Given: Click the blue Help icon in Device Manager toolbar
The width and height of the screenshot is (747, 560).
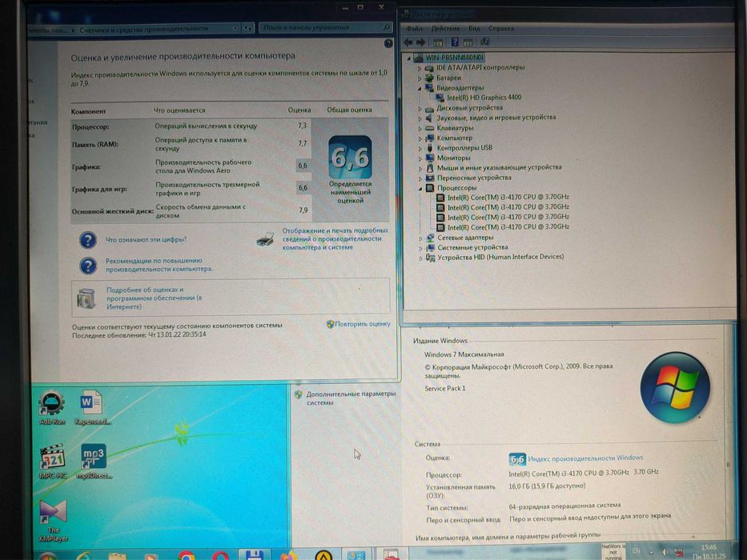Looking at the screenshot, I should click(x=455, y=42).
